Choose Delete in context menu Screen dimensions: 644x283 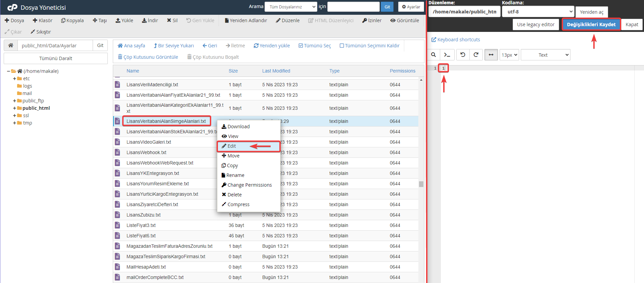tap(249, 195)
